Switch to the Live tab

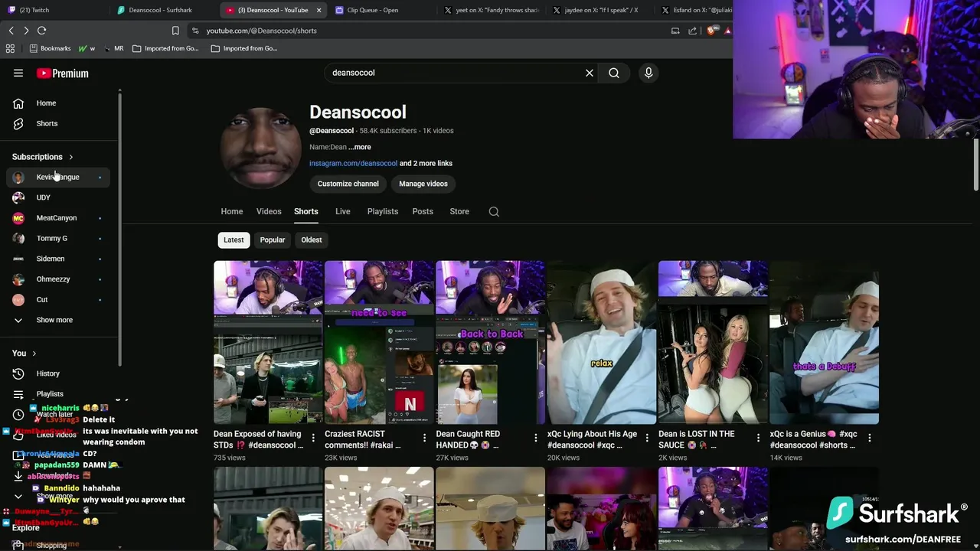[x=343, y=211]
